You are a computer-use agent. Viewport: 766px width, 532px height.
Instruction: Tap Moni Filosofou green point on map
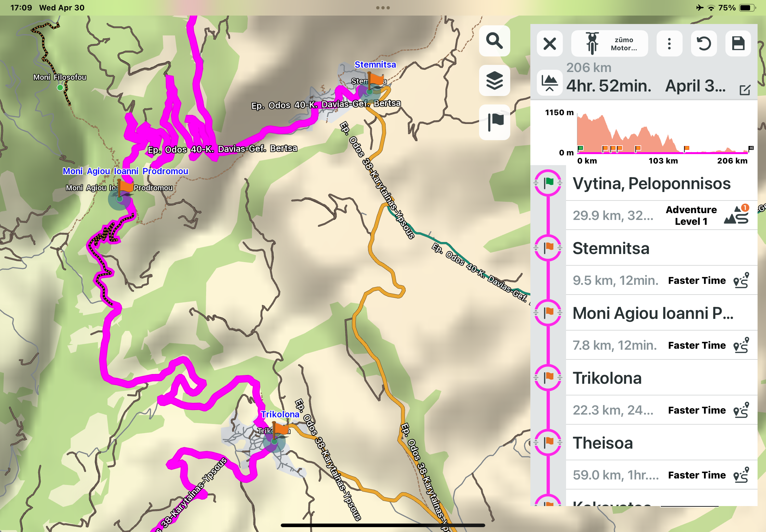[x=60, y=88]
